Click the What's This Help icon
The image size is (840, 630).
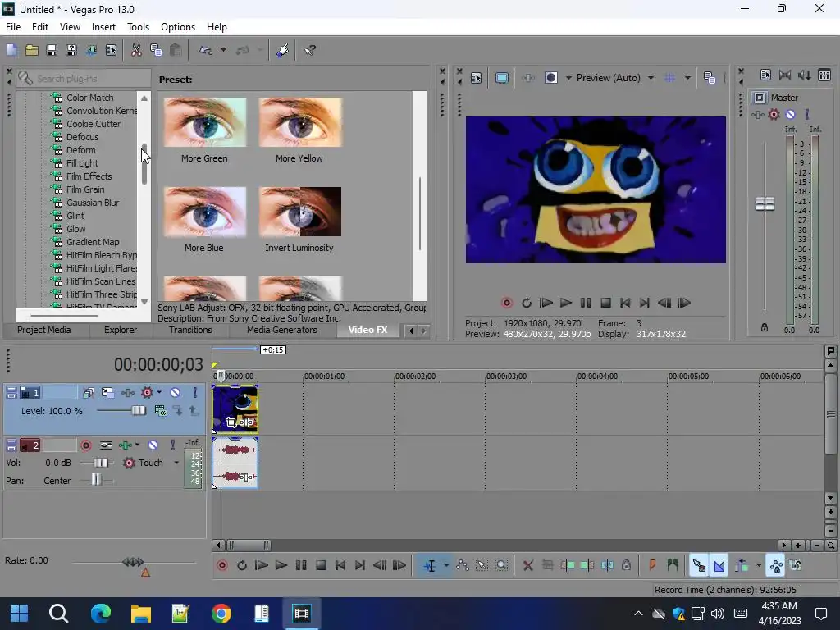[x=309, y=50]
